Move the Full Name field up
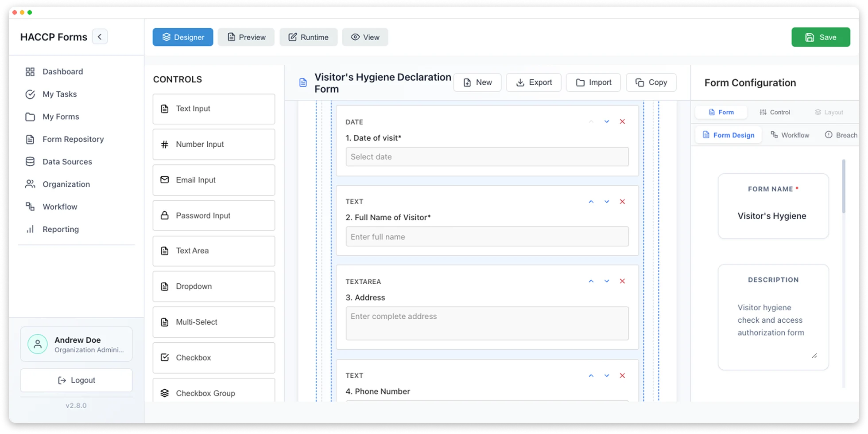Viewport: 868px width, 434px height. tap(591, 201)
